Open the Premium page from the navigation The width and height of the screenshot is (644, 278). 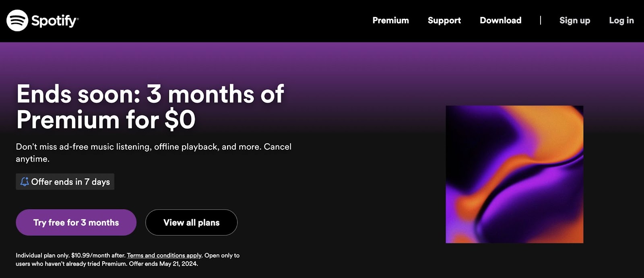click(390, 21)
